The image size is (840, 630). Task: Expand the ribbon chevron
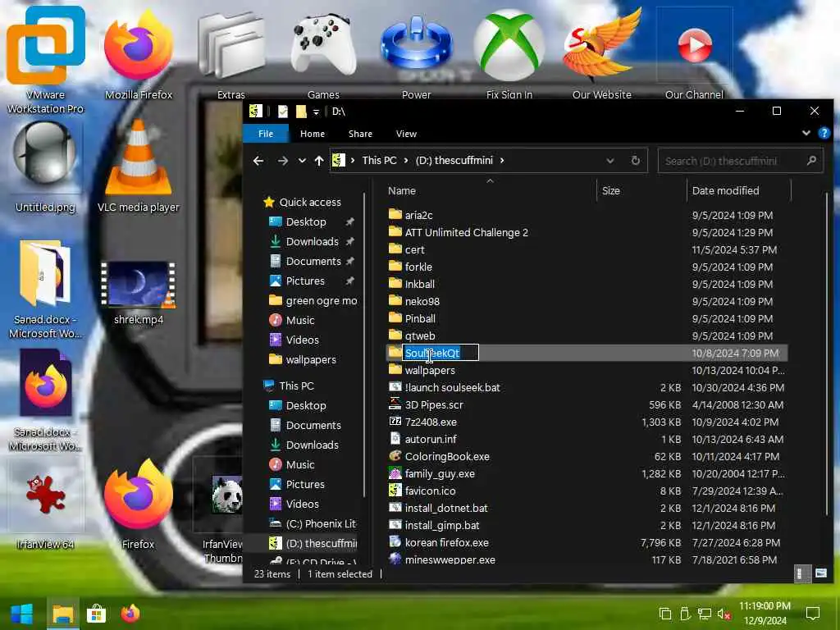coord(806,133)
